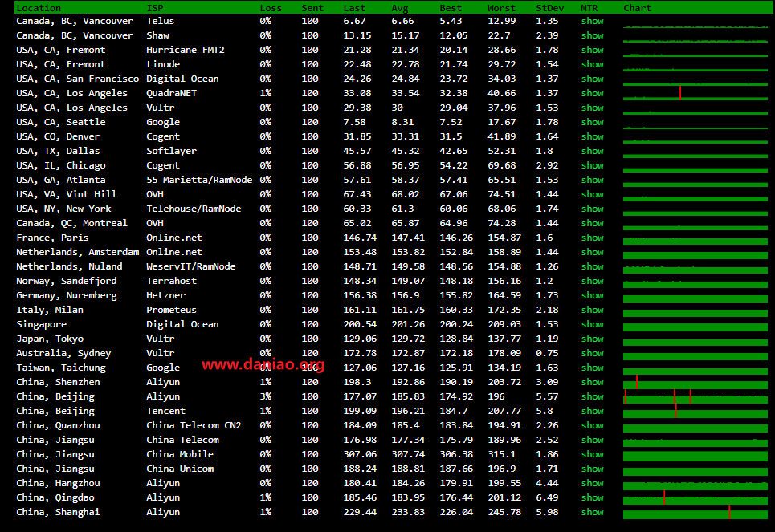Open show link for Aliyun Shanghai
The image size is (775, 532).
(x=592, y=512)
